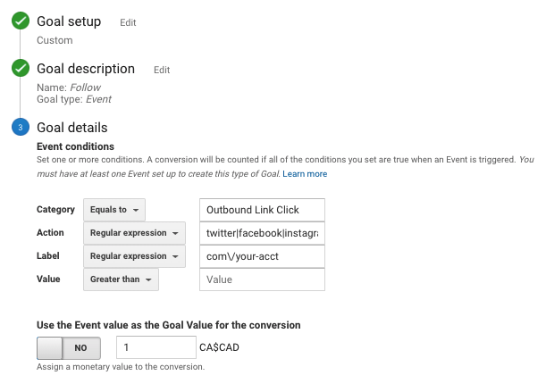Click the blue step 3 circle icon
Viewport: 546px width, 392px height.
(21, 128)
